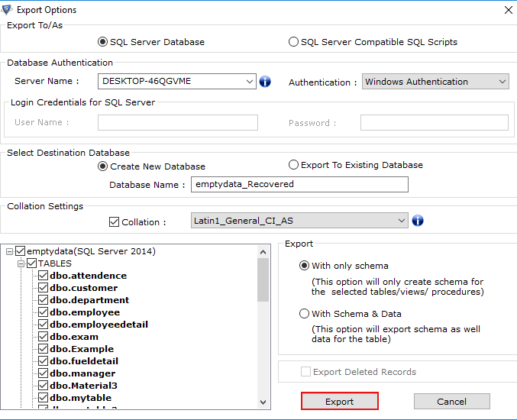Select the dbo.employee tree row label
Viewport: 517px width, 420px height.
(x=85, y=312)
